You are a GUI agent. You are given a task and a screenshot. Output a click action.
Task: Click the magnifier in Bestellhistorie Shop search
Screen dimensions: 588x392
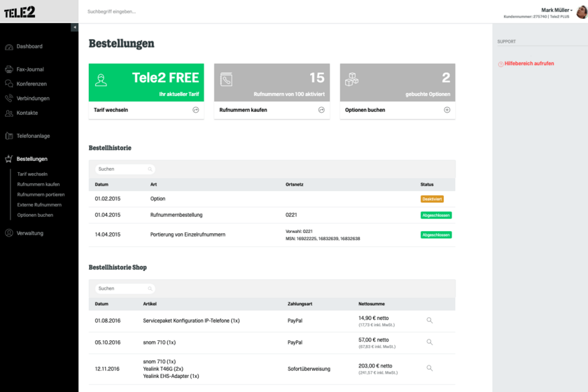pyautogui.click(x=150, y=288)
